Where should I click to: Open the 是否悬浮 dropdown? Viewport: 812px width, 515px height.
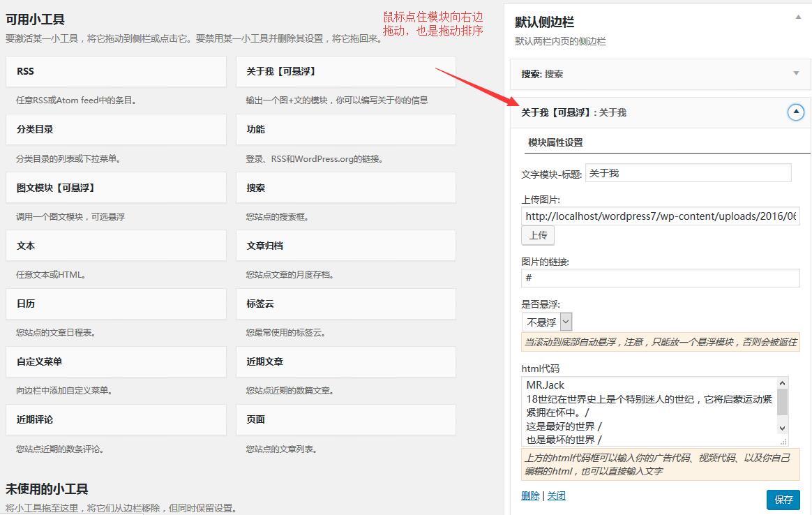click(x=547, y=322)
